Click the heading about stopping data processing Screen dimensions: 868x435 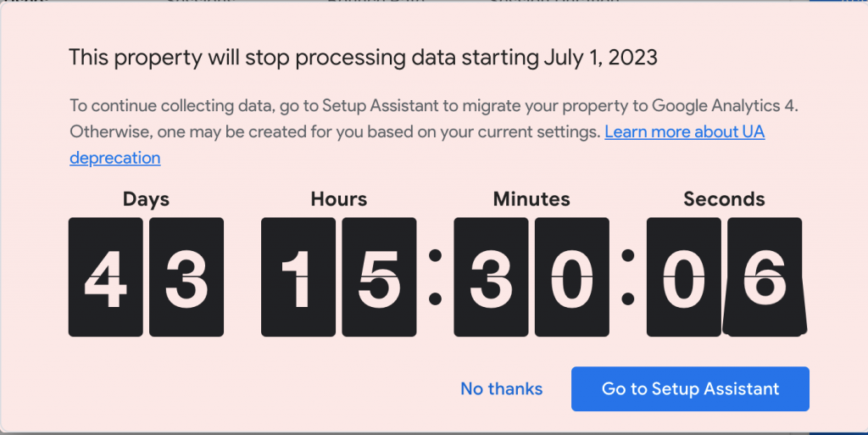(363, 58)
